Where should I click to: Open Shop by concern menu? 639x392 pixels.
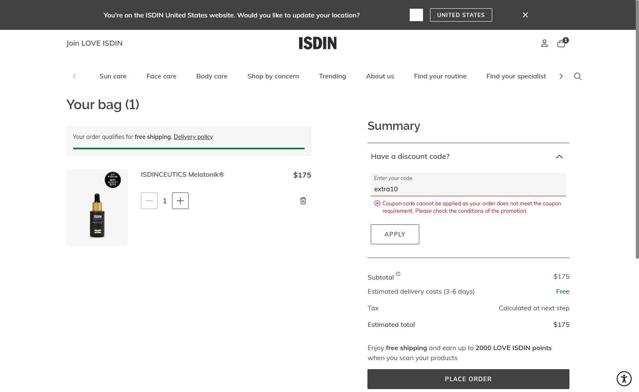pyautogui.click(x=273, y=76)
